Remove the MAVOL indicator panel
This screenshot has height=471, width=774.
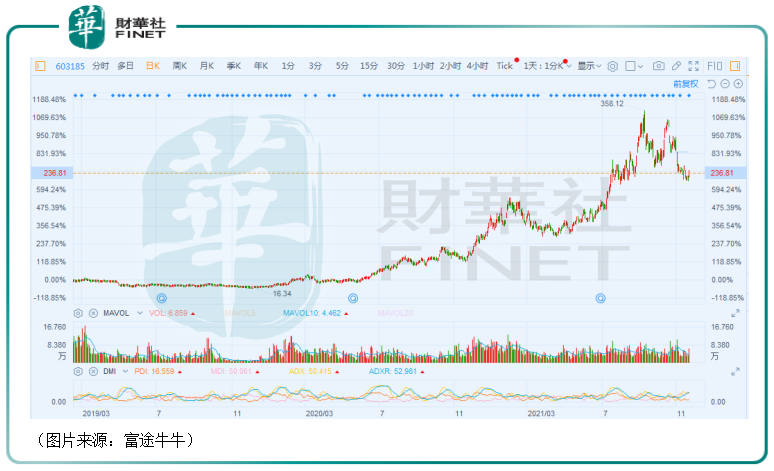[x=93, y=313]
